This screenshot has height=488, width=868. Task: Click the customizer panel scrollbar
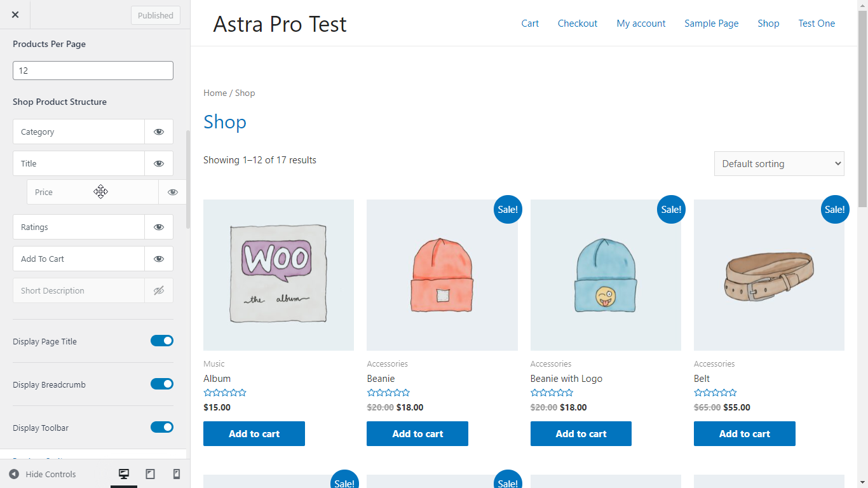(188, 179)
